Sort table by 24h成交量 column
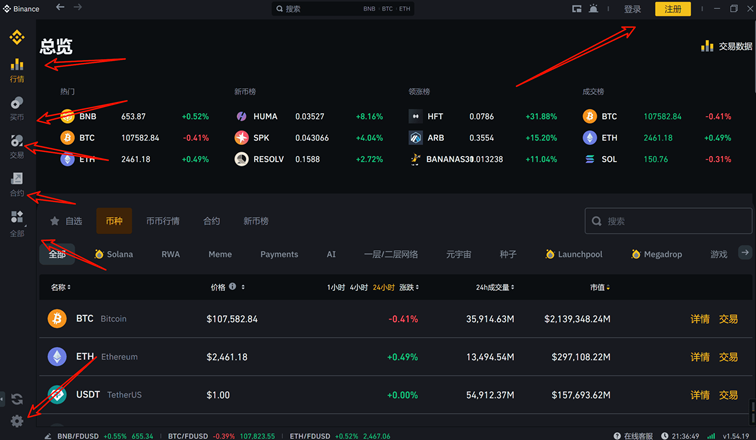The width and height of the screenshot is (756, 440). 495,287
